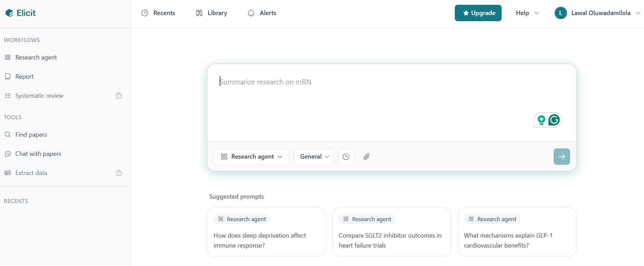Open Recents in the top navigation

point(158,13)
